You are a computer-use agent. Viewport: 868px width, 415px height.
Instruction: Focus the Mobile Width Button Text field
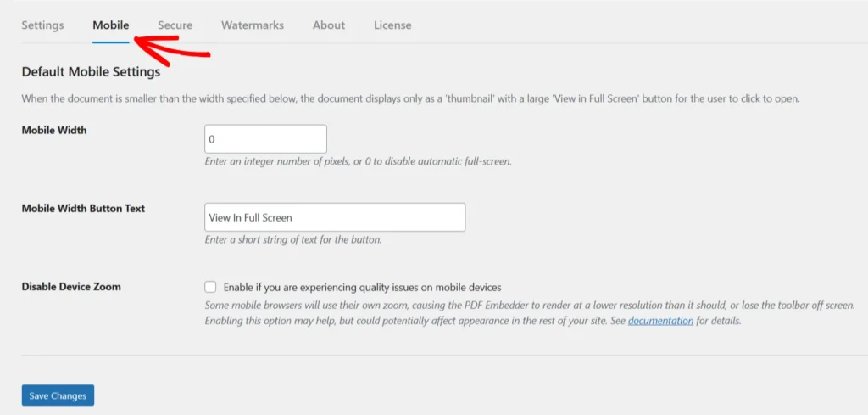pos(335,217)
